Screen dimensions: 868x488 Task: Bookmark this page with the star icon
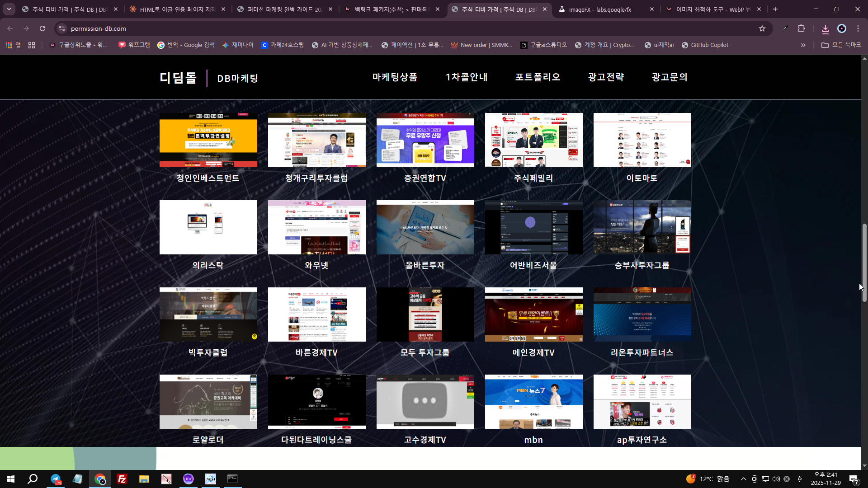[762, 28]
